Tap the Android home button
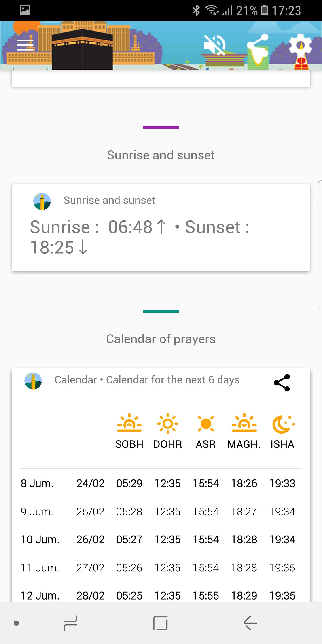The height and width of the screenshot is (644, 322). [160, 623]
